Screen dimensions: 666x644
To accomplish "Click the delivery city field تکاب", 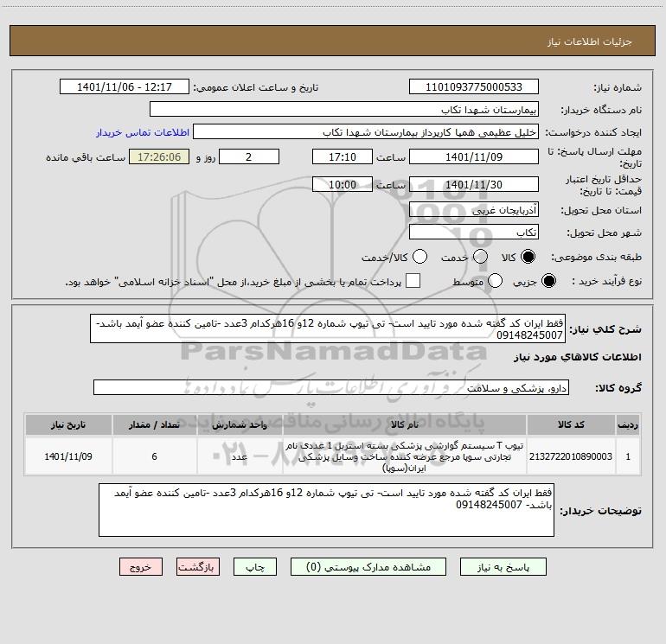I will (x=474, y=233).
